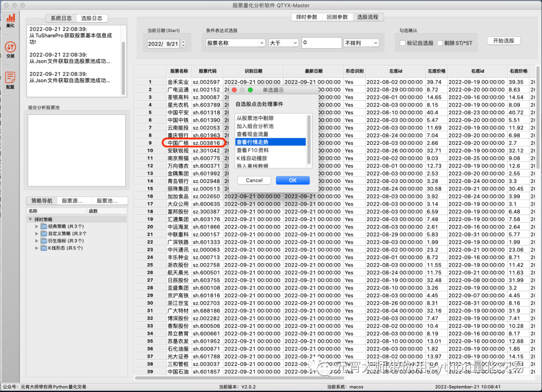Screen dimensions: 542x392
Task: Select stock cell 京沪高铁 in row 29
Action: click(179, 295)
